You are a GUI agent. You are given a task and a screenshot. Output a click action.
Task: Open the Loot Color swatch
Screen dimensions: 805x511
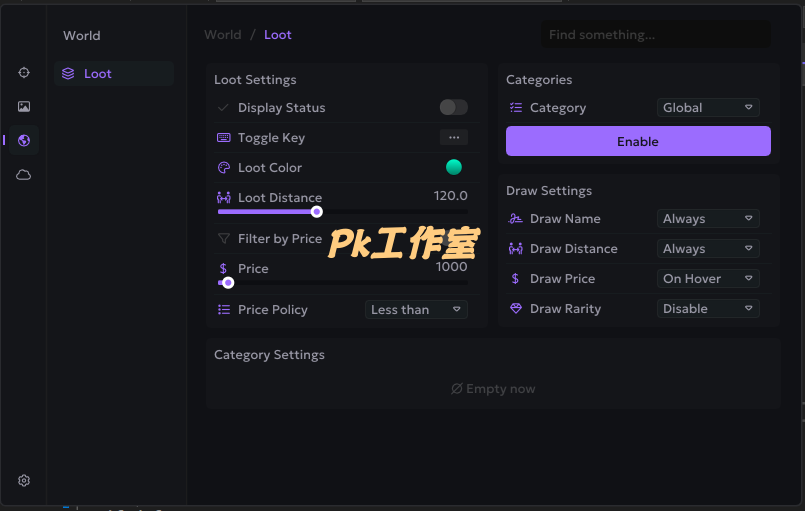coord(454,167)
